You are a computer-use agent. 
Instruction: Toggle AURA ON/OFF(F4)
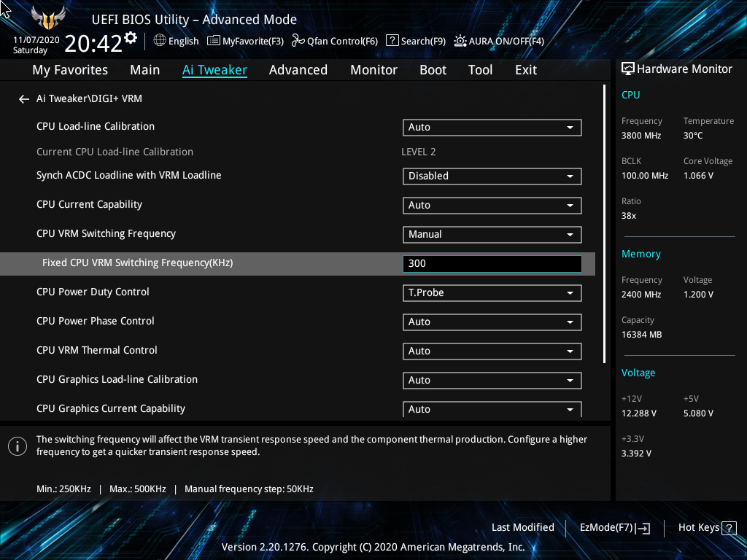[498, 41]
